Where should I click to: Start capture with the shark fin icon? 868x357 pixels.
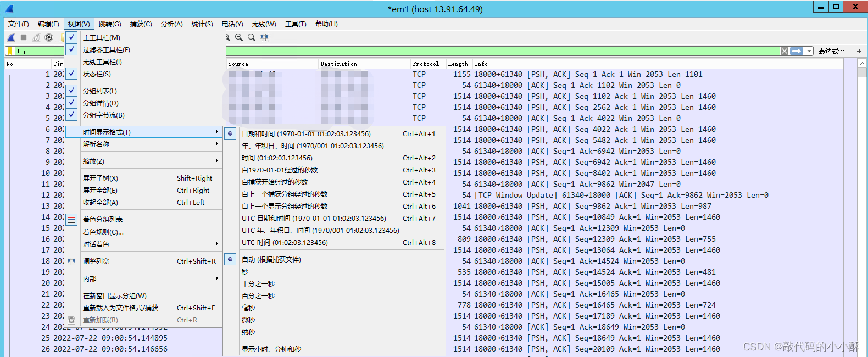point(11,37)
